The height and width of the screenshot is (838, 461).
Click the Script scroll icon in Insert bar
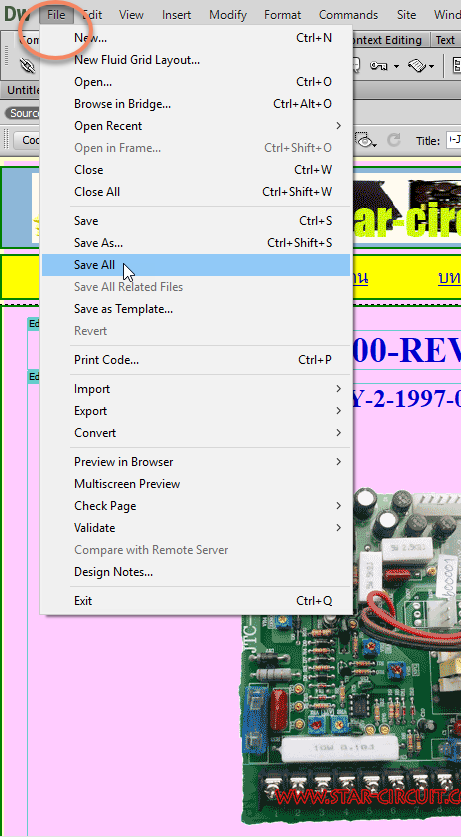pos(417,66)
